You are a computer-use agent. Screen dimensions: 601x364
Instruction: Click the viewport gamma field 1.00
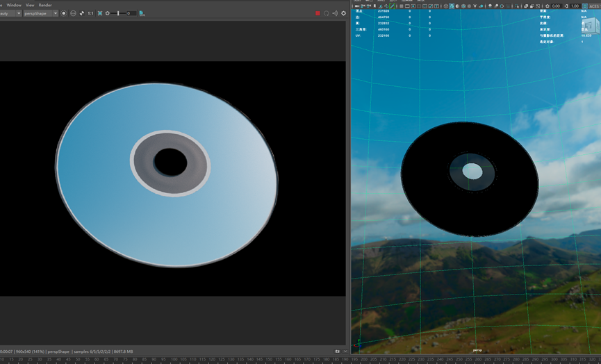pos(575,6)
